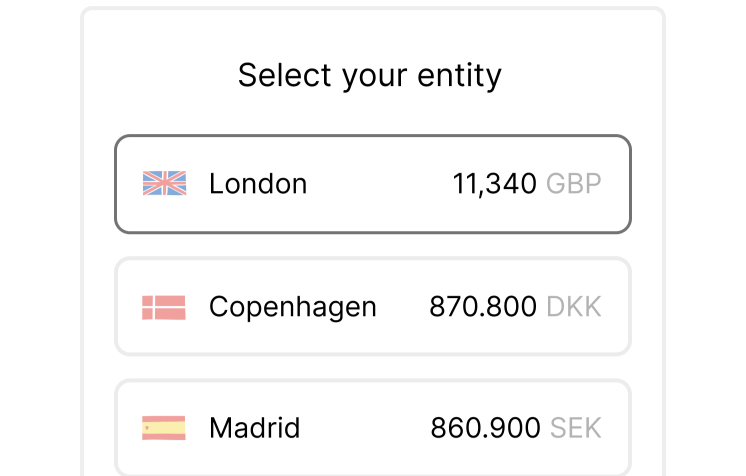Click the SEK currency code
The height and width of the screenshot is (476, 746).
pos(576,429)
